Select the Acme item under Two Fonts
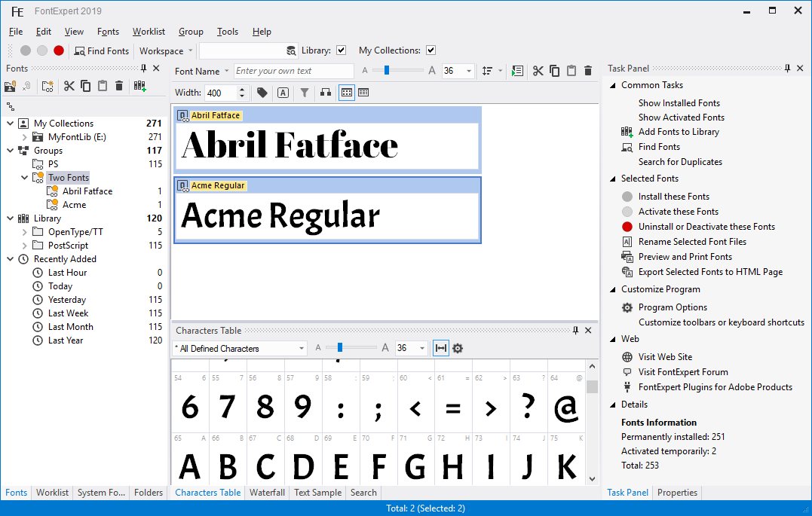812x516 pixels. tap(74, 205)
